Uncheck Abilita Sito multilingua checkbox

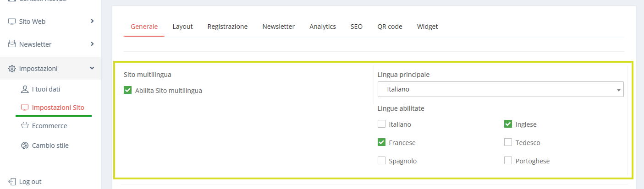(128, 90)
